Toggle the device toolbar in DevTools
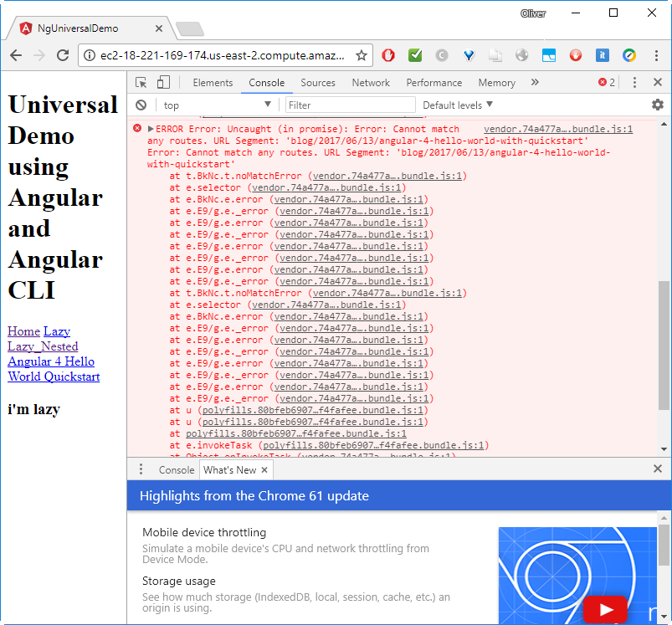This screenshot has height=625, width=672. pyautogui.click(x=162, y=82)
